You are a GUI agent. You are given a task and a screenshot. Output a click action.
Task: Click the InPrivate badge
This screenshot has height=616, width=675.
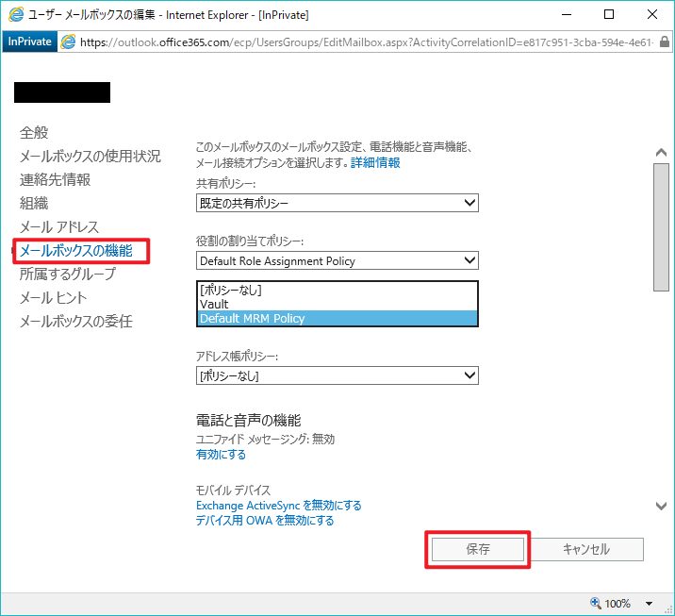[30, 42]
